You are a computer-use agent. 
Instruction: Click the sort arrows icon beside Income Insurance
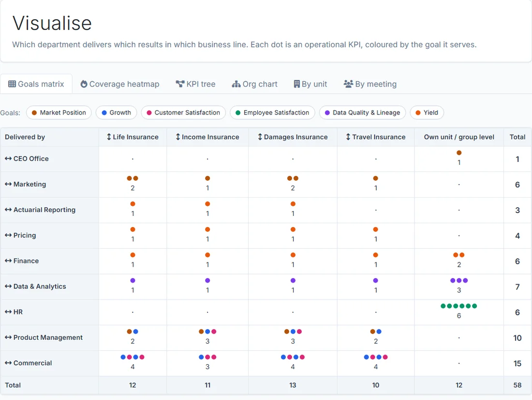point(178,137)
